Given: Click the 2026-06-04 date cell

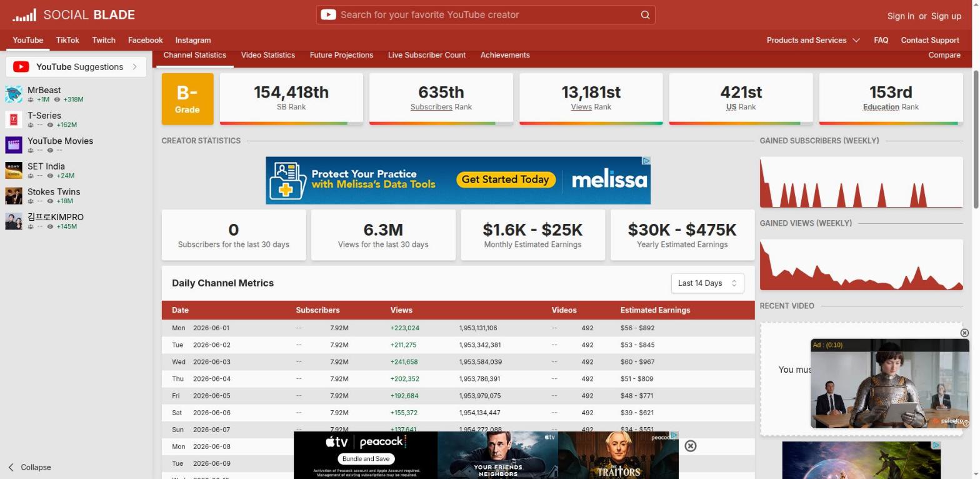Looking at the screenshot, I should (212, 378).
